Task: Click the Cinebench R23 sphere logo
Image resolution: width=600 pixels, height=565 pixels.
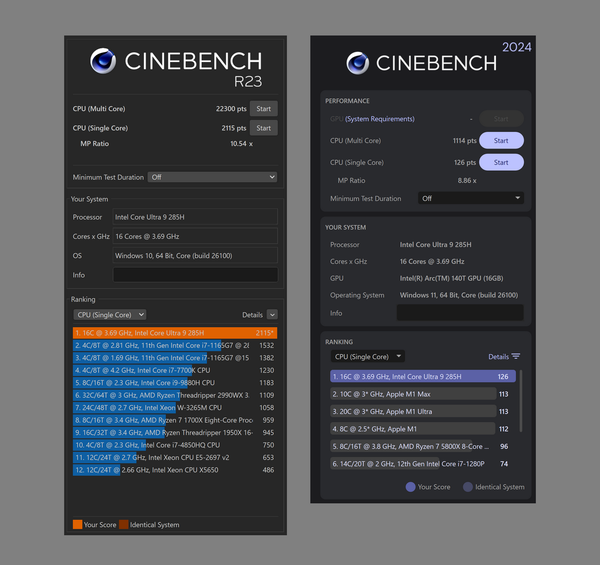Action: (x=104, y=63)
